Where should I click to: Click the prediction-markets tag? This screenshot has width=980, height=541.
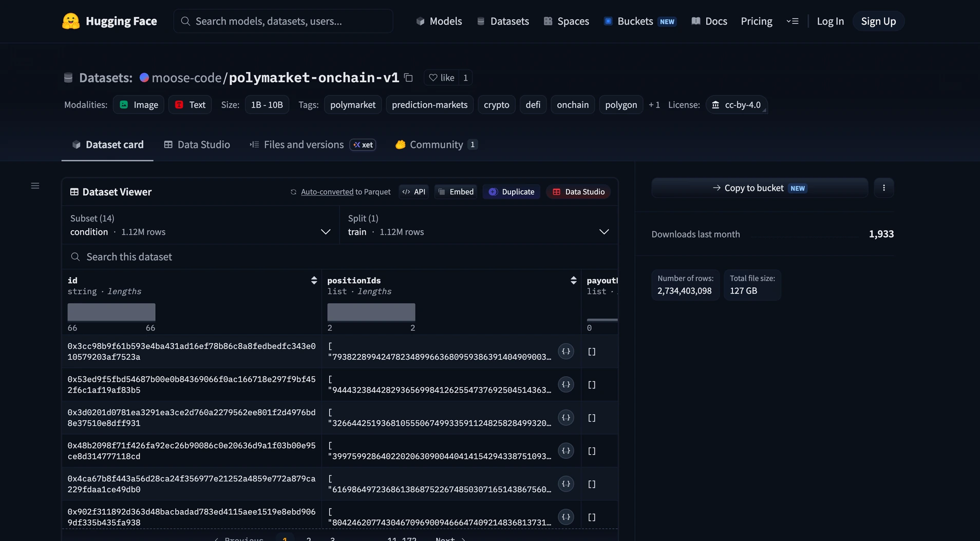point(429,105)
